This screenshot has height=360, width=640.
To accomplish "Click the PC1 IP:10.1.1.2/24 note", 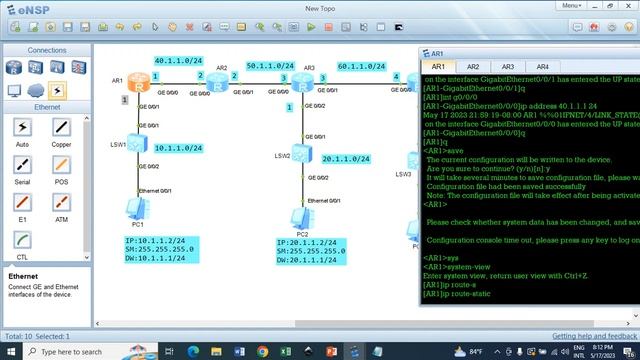I will pyautogui.click(x=162, y=249).
